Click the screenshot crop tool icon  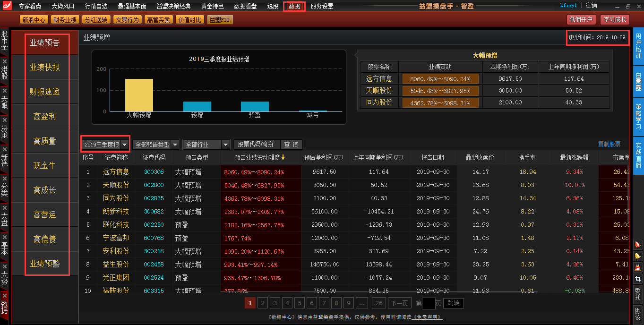click(x=638, y=279)
